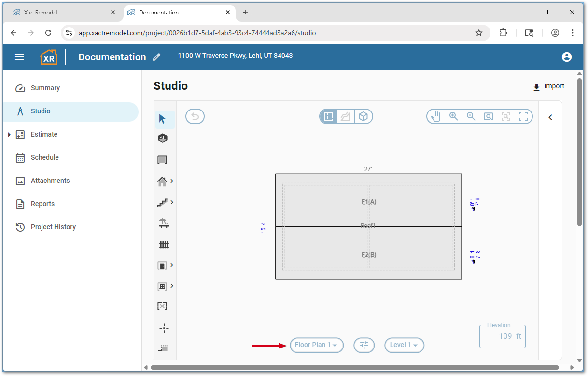The width and height of the screenshot is (588, 376).
Task: Open the Level 1 selector
Action: (404, 345)
